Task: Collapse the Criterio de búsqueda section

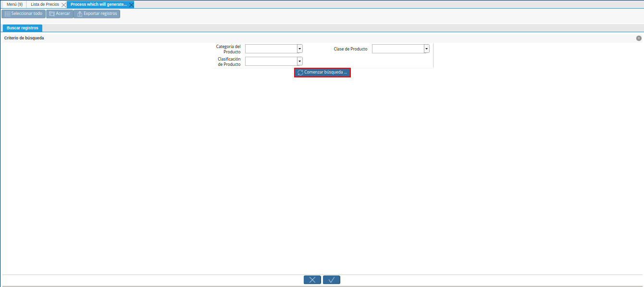Action: click(639, 38)
